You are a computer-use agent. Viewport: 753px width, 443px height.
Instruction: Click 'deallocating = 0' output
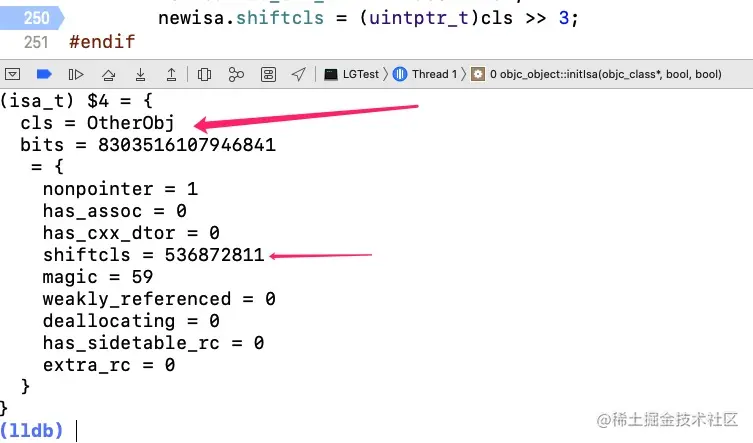coord(131,321)
